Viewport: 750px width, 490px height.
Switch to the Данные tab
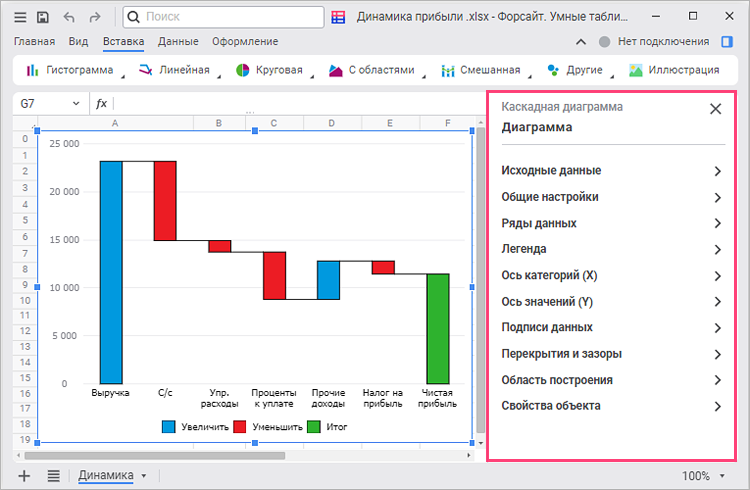177,41
